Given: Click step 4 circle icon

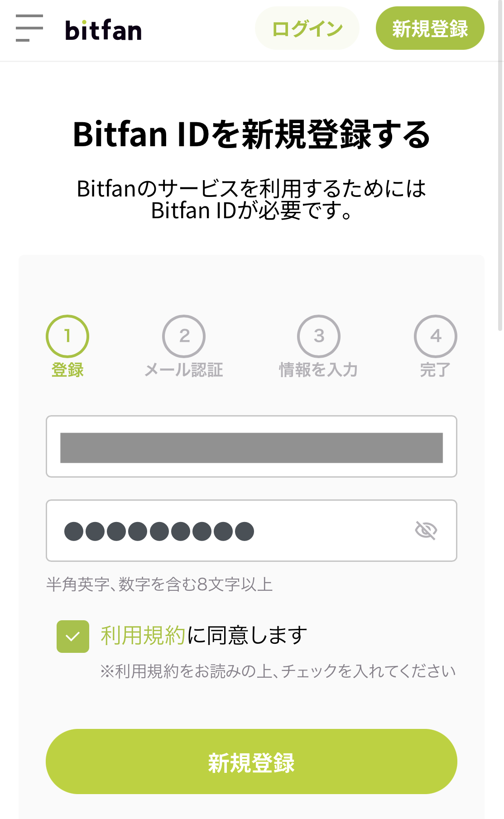Looking at the screenshot, I should (x=436, y=336).
